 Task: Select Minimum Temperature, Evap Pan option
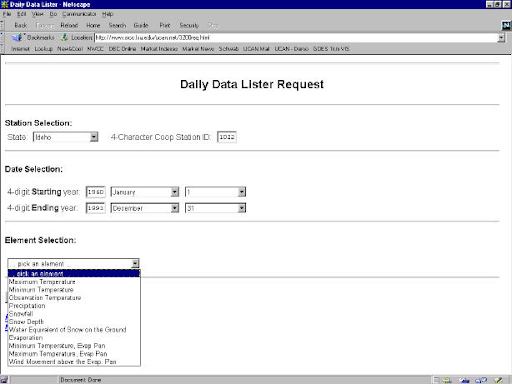click(x=74, y=346)
